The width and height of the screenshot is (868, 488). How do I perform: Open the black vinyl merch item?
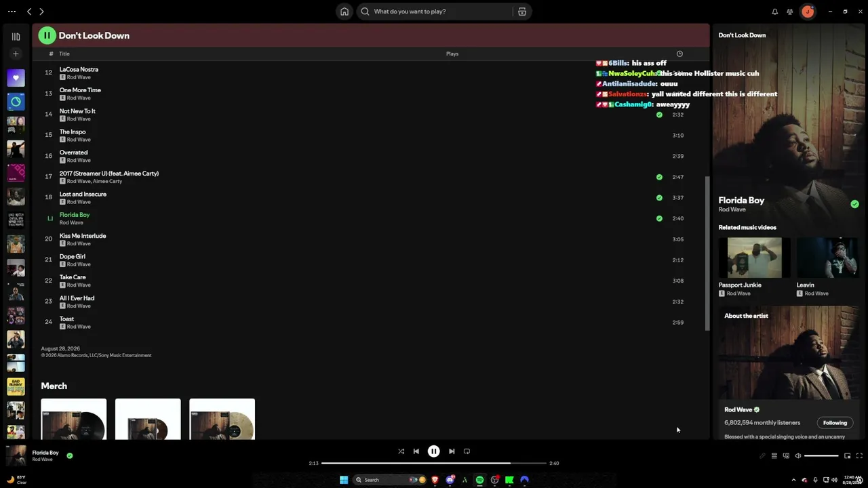(73, 419)
